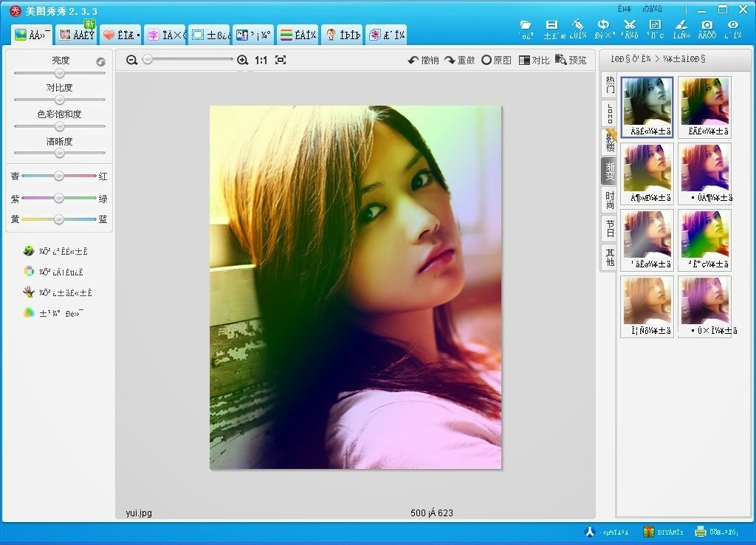Open the 其他 effects category
756x545 pixels.
pos(610,257)
